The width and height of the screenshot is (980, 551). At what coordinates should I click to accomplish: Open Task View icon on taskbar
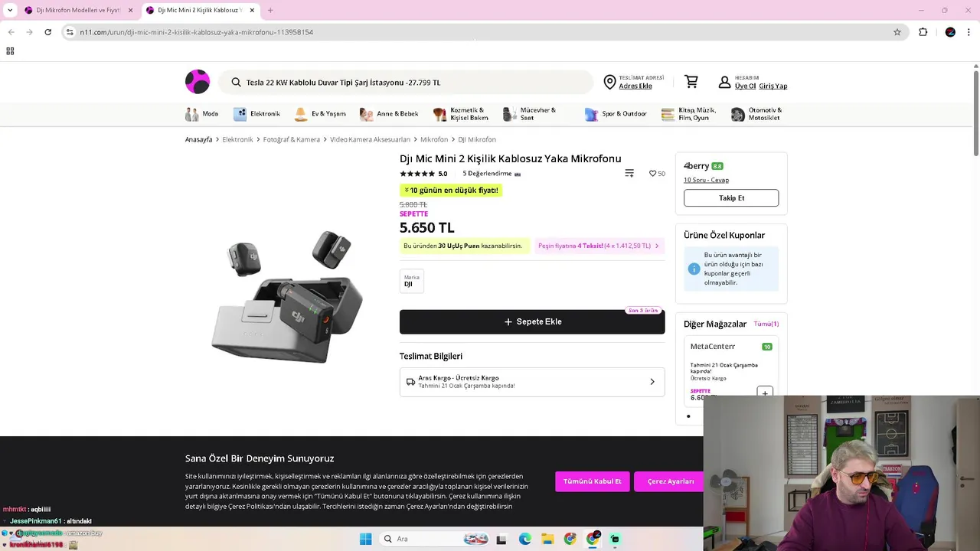click(x=501, y=539)
